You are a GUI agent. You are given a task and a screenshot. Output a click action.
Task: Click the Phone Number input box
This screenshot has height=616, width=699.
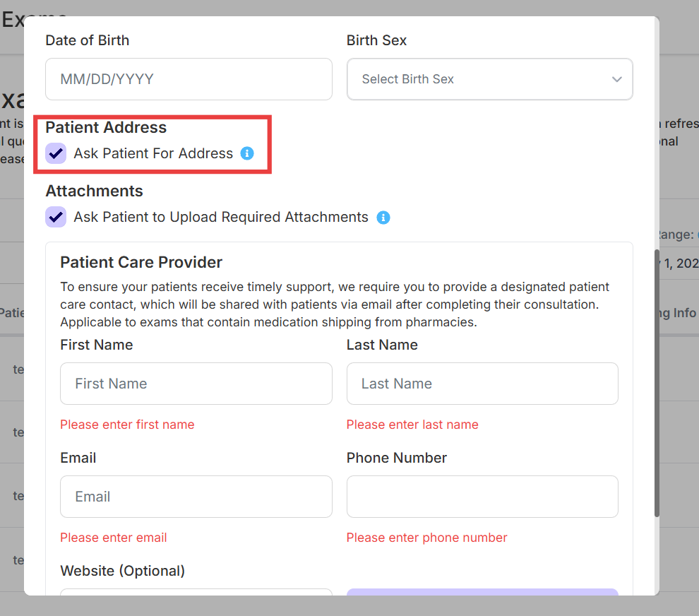pos(482,497)
